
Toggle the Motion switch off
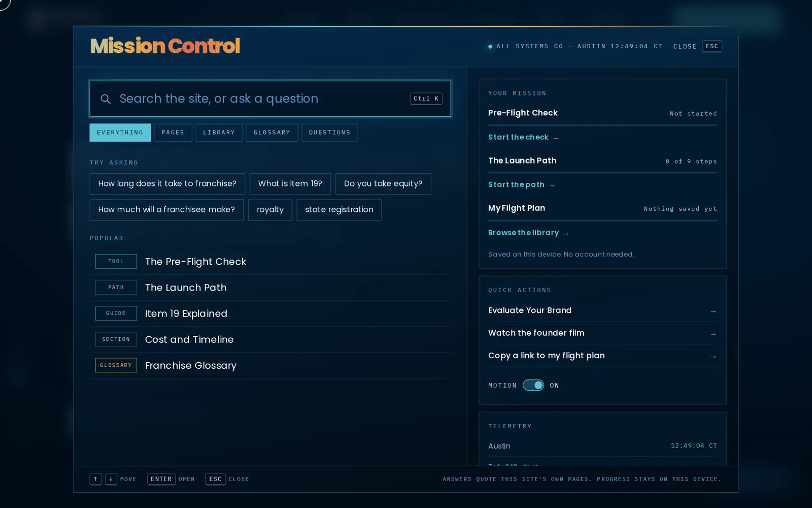coord(533,385)
